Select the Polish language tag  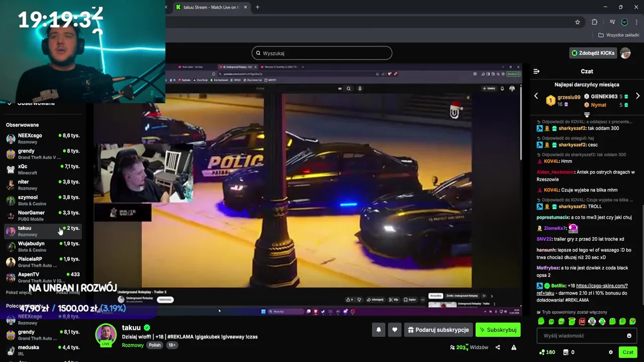pos(154,345)
